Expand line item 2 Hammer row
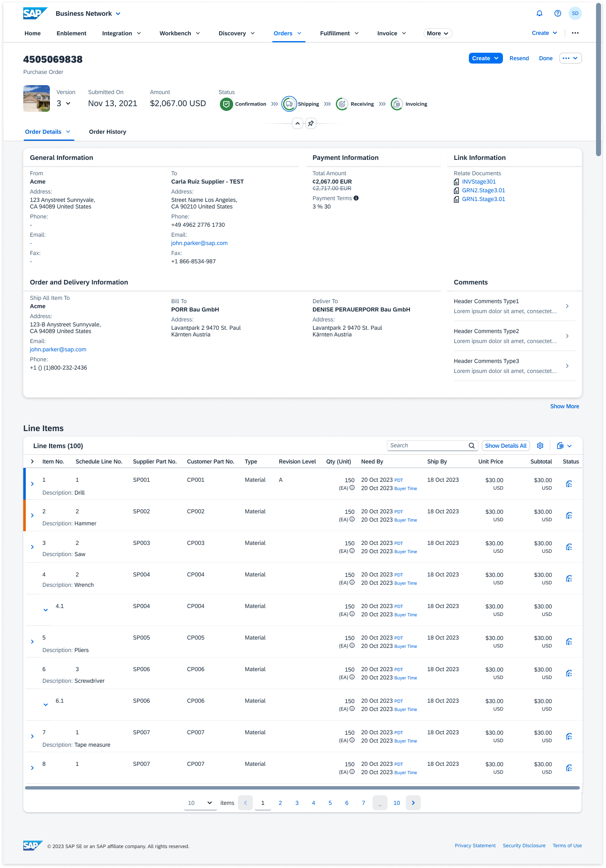Screen dimensions: 606x868 pos(32,515)
